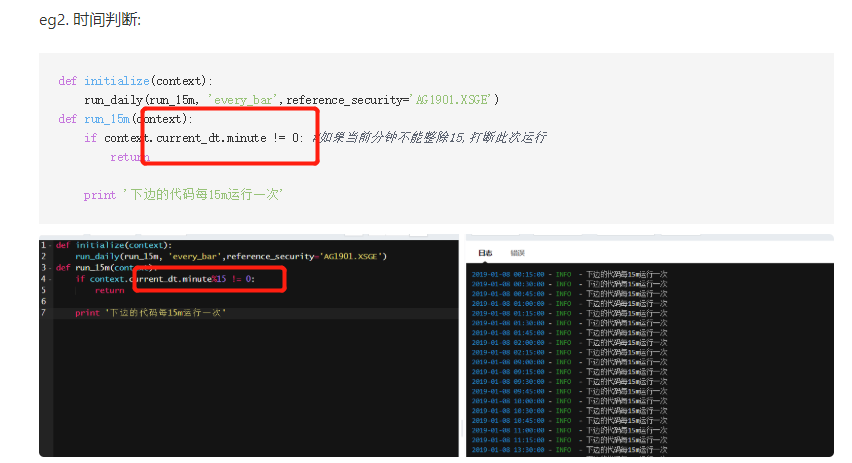Click the italic Chinese comment after the if statement
Image resolution: width=852 pixels, height=463 pixels.
pyautogui.click(x=432, y=137)
